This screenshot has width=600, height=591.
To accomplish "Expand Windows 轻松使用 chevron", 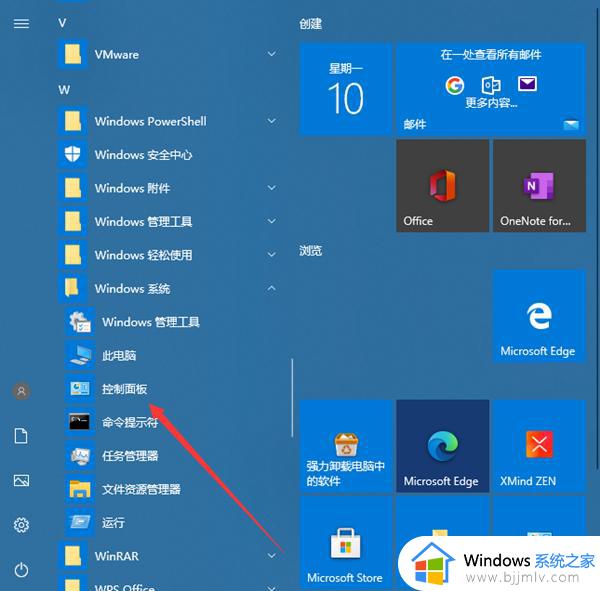I will pos(272,255).
